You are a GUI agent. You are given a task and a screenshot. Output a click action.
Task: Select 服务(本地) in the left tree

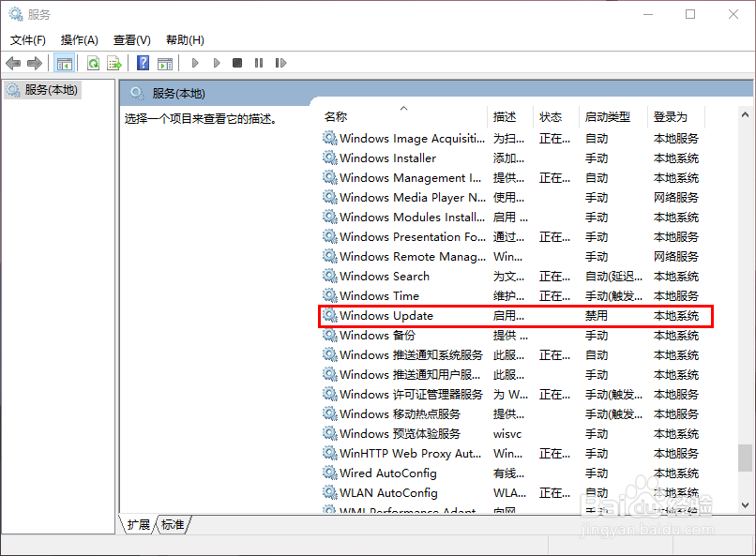[43, 90]
